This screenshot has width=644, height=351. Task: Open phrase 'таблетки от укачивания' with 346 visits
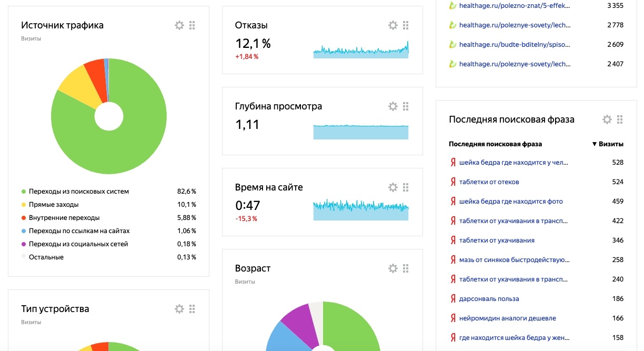click(x=497, y=240)
